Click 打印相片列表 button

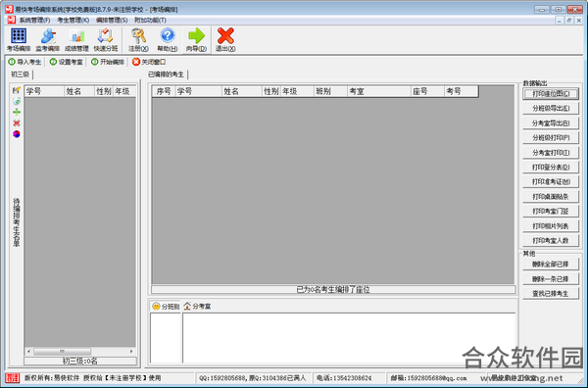pos(551,226)
